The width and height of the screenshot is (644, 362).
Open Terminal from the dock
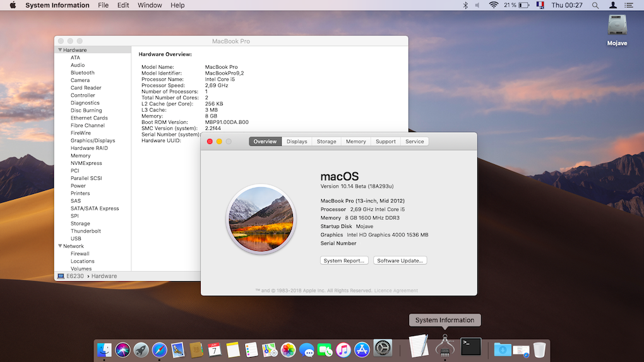pyautogui.click(x=470, y=346)
